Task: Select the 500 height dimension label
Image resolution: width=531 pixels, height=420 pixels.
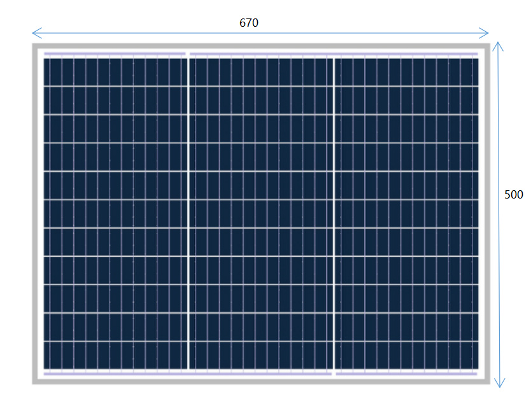Action: pyautogui.click(x=514, y=194)
